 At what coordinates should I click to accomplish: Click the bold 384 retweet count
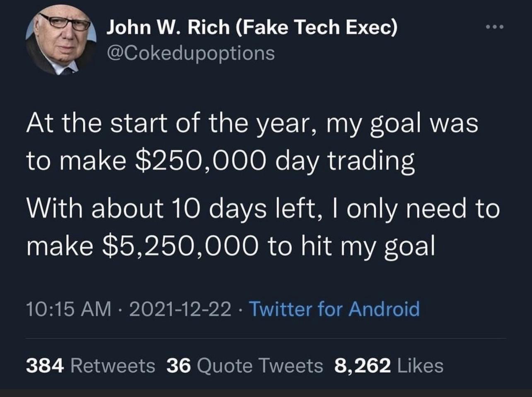[45, 366]
